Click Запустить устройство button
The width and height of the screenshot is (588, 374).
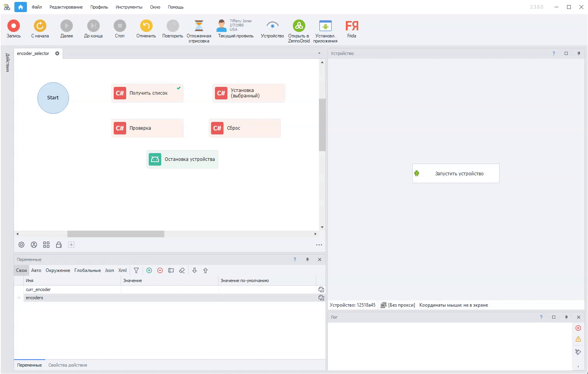pos(456,173)
